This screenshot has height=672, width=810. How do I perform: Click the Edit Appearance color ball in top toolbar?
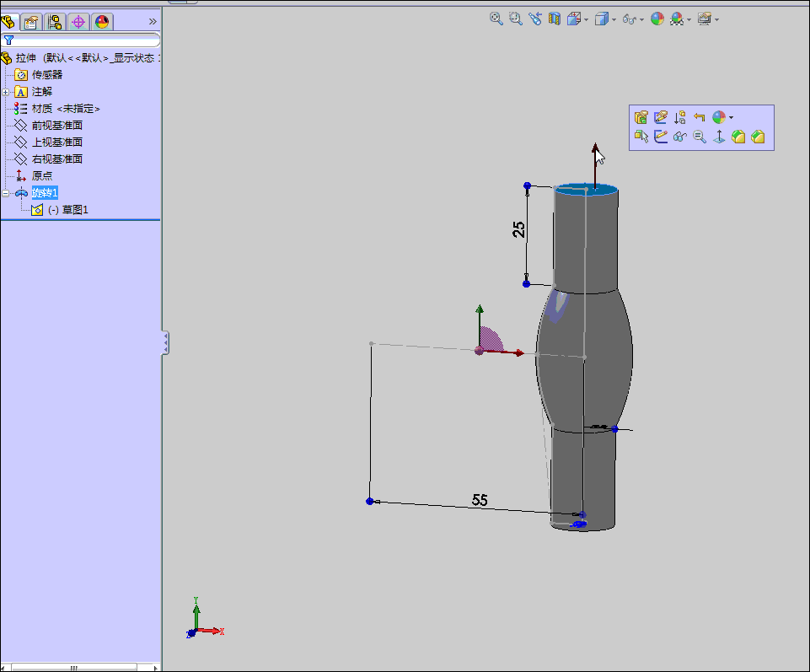657,19
